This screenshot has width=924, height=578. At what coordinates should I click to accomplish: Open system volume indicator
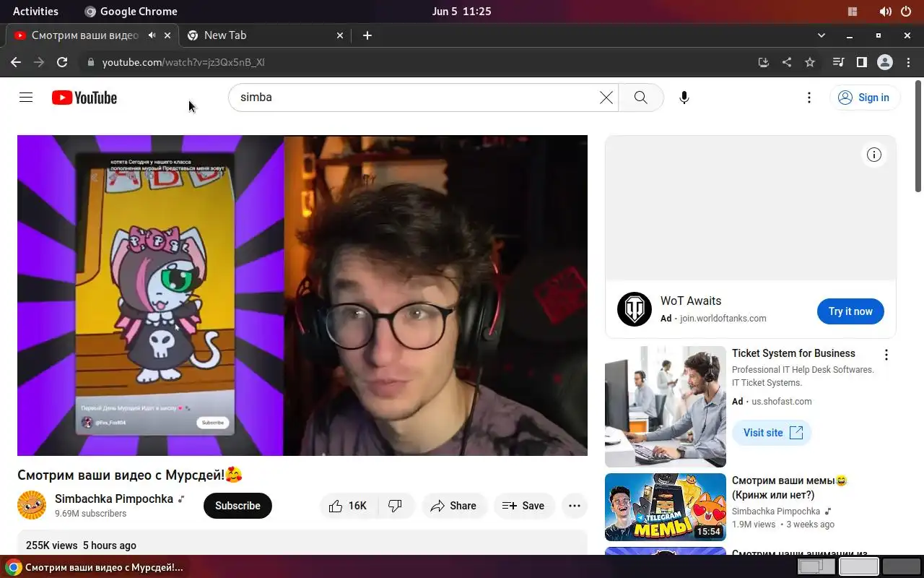click(885, 11)
